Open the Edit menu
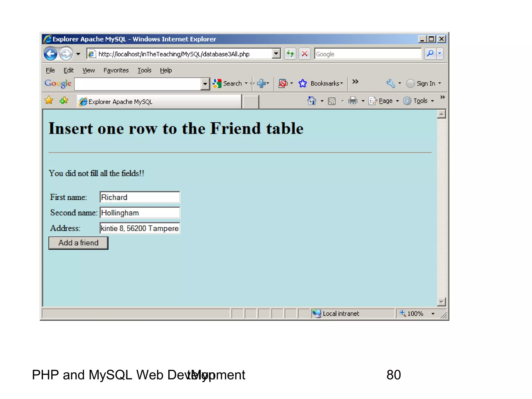Viewport: 532px width, 399px height. [69, 70]
